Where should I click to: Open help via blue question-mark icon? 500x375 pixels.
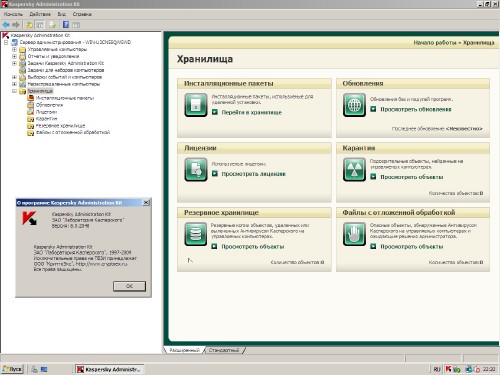(66, 25)
